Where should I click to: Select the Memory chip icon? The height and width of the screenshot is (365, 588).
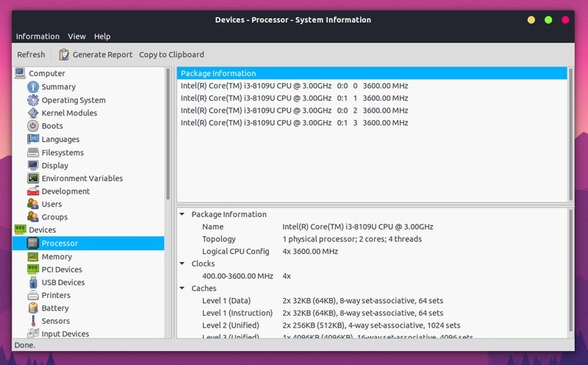pos(33,257)
